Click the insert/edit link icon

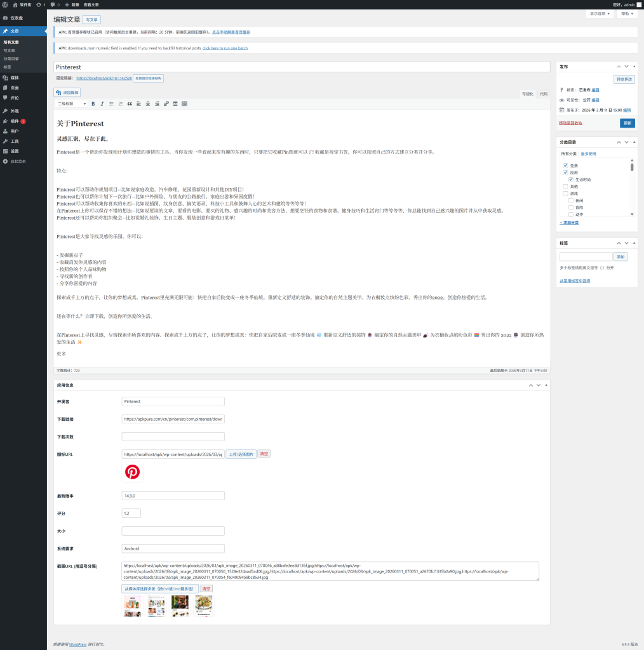166,103
